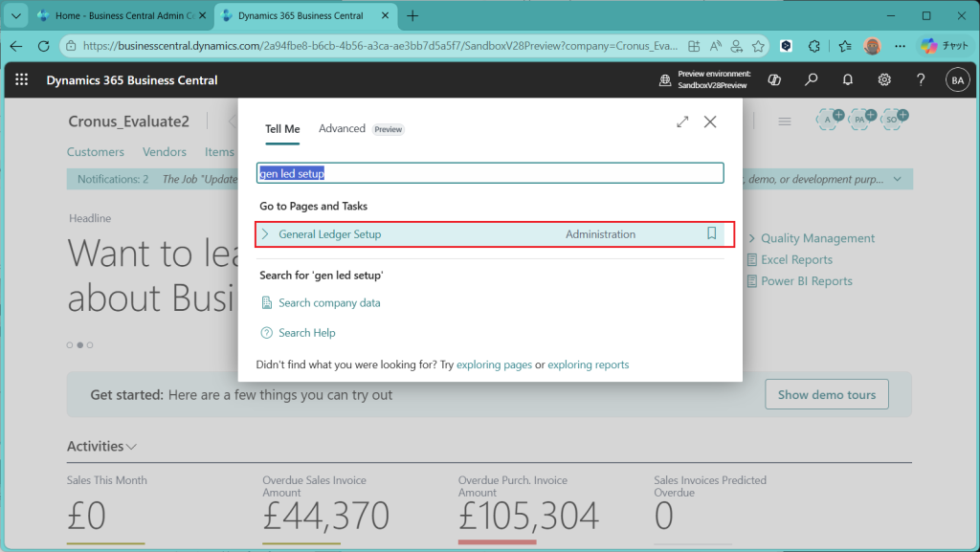Viewport: 980px width, 552px height.
Task: Open the exploring reports link
Action: pyautogui.click(x=588, y=364)
